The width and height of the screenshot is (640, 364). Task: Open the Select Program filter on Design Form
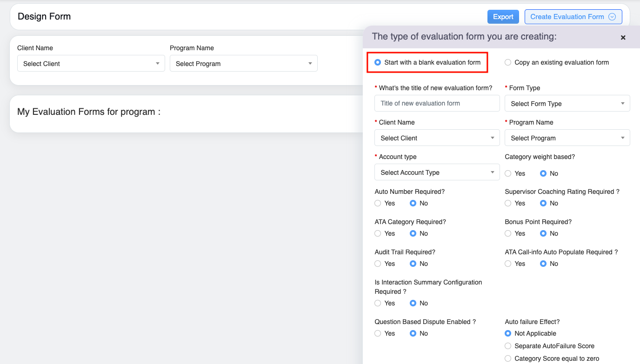(x=243, y=64)
